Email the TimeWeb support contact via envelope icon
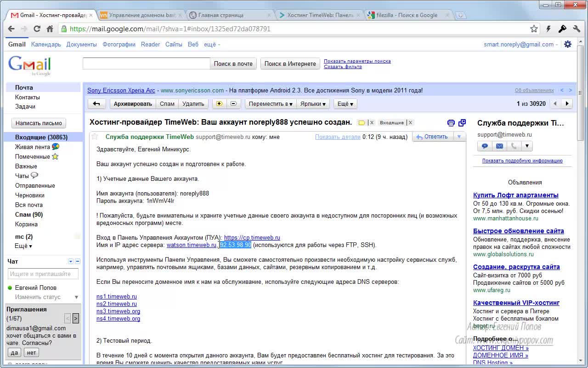Image resolution: width=588 pixels, height=368 pixels. tap(499, 146)
